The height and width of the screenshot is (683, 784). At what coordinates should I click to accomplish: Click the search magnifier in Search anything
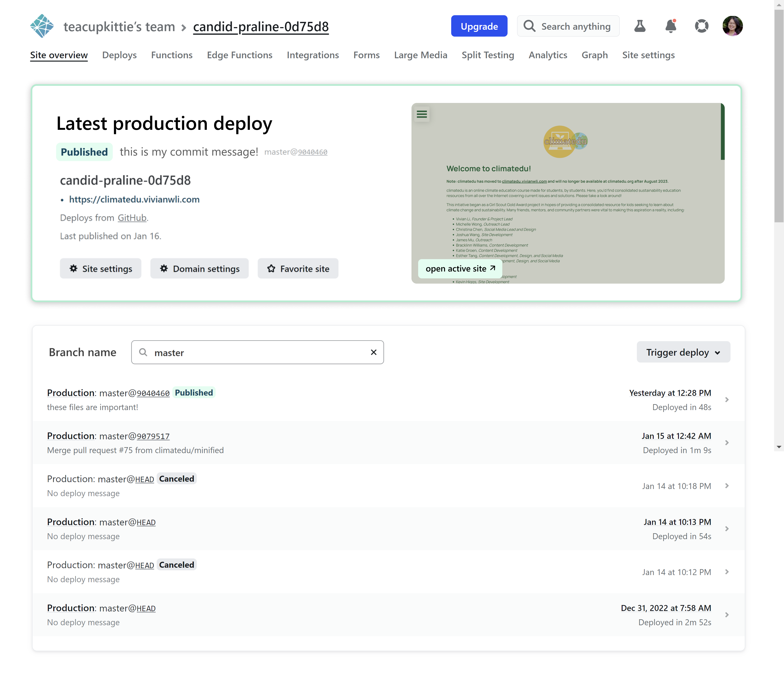[529, 26]
